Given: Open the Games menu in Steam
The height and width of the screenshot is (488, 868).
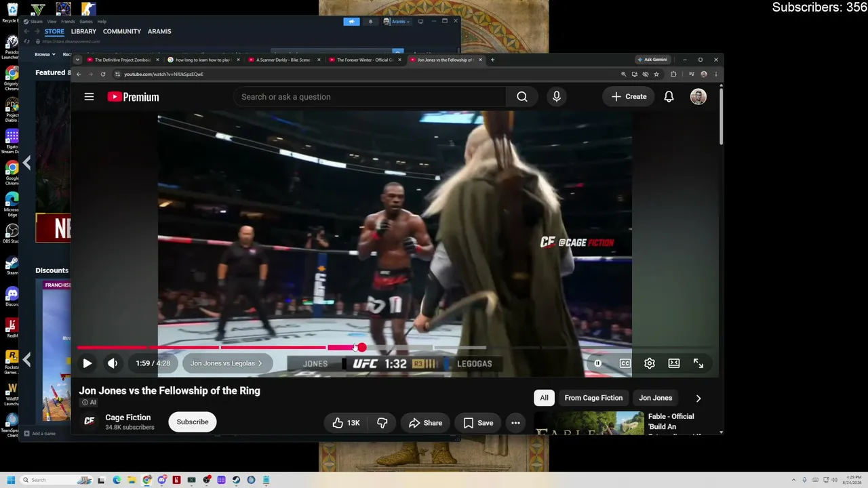Looking at the screenshot, I should click(86, 22).
